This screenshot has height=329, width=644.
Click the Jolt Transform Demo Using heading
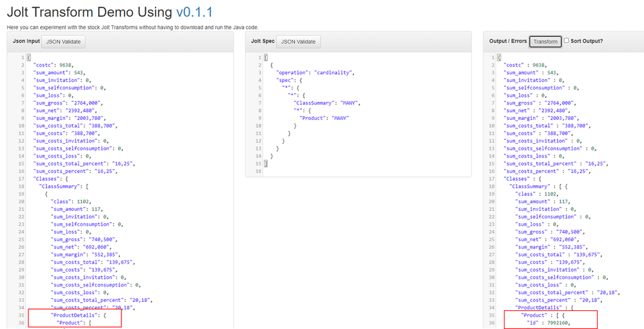pos(90,12)
